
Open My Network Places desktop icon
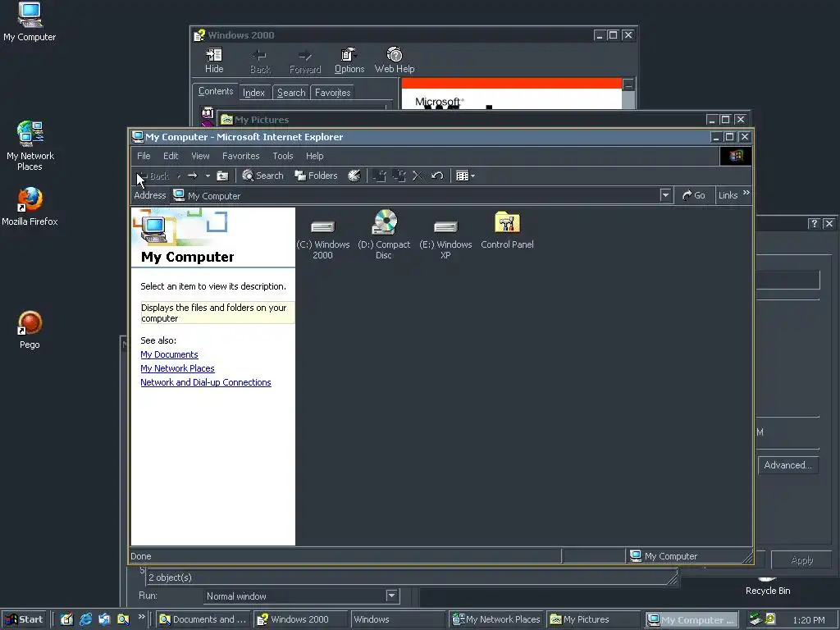pyautogui.click(x=30, y=146)
